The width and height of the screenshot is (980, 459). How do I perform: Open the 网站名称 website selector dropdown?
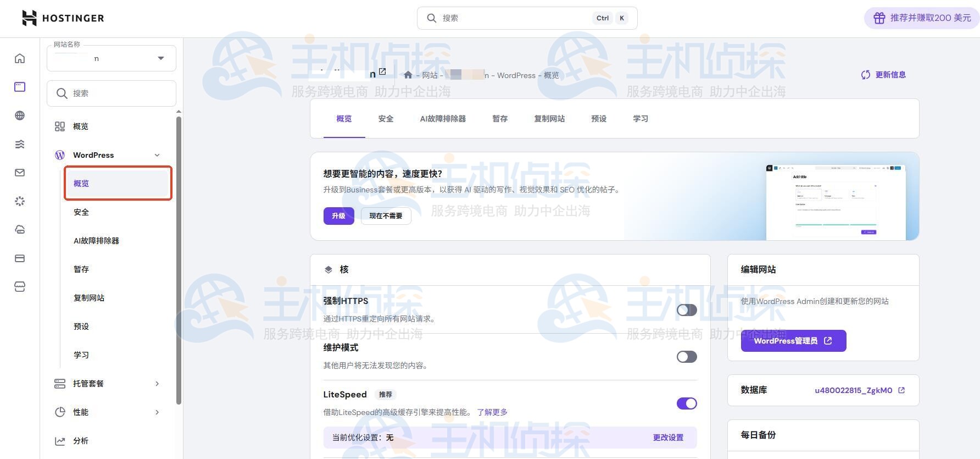point(112,58)
